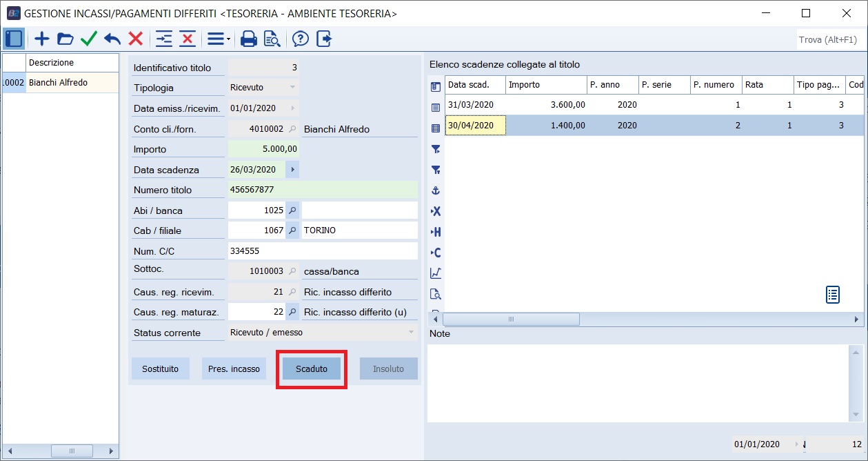The height and width of the screenshot is (461, 868).
Task: Select the grid cell 31/03/2020
Action: 475,105
